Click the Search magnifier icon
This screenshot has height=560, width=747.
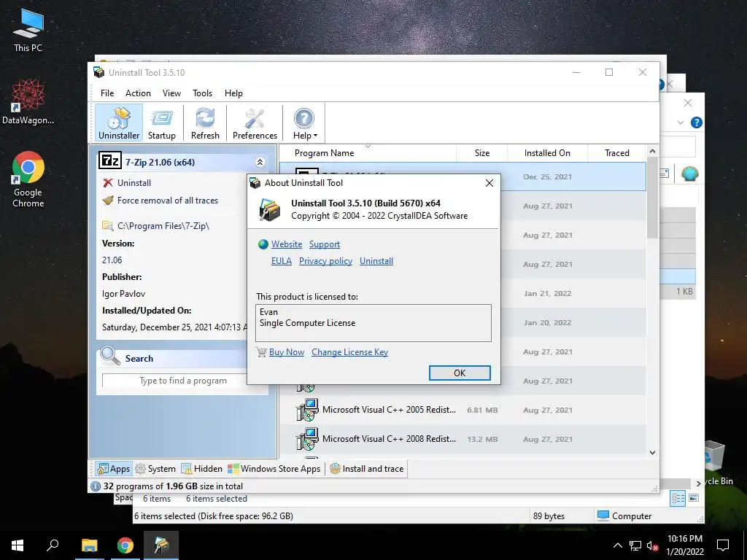coord(110,356)
